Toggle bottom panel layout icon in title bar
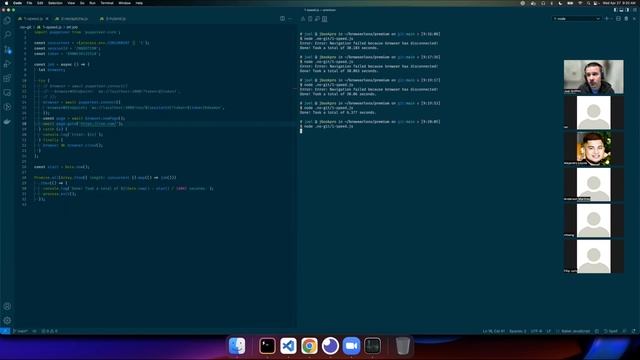The height and width of the screenshot is (360, 640). pos(621,10)
